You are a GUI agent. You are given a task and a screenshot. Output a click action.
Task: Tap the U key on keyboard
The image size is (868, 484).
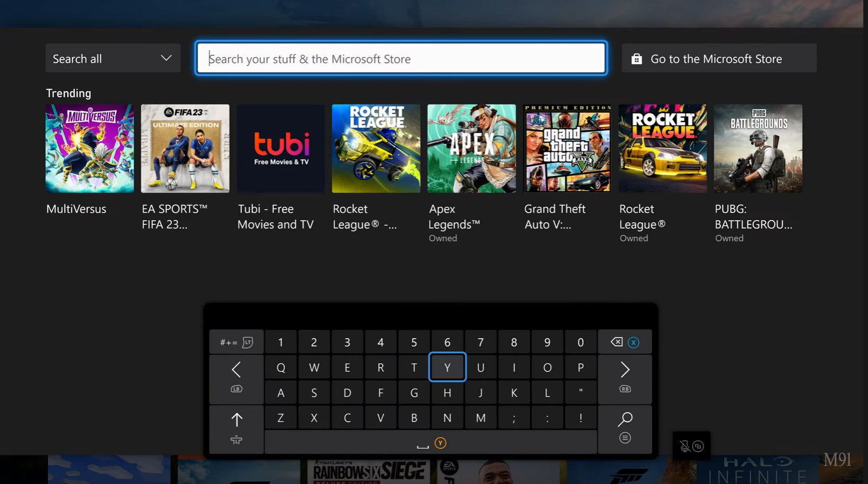480,367
